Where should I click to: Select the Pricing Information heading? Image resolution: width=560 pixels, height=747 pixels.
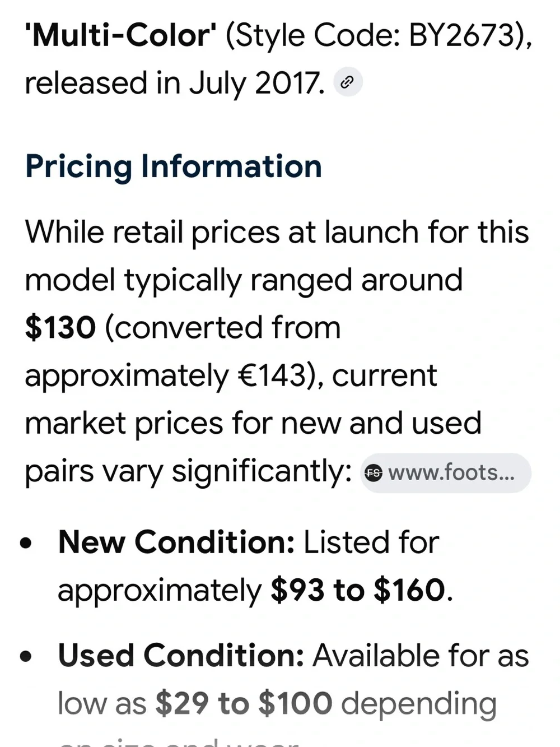tap(174, 166)
